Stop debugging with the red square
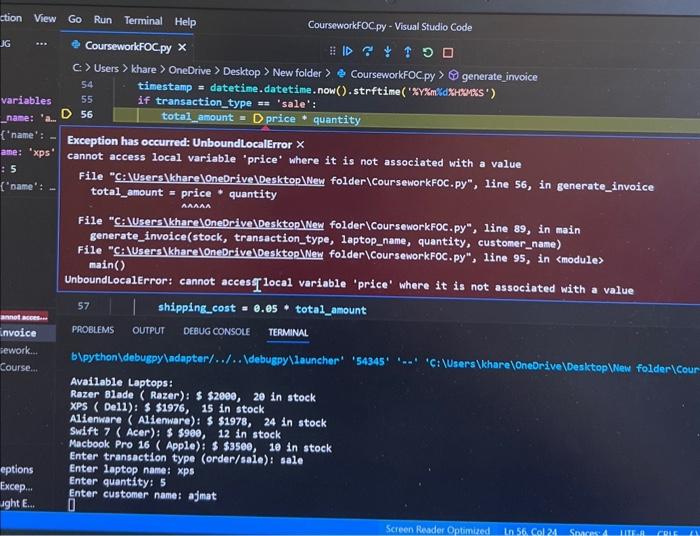The width and height of the screenshot is (700, 536). click(x=448, y=53)
